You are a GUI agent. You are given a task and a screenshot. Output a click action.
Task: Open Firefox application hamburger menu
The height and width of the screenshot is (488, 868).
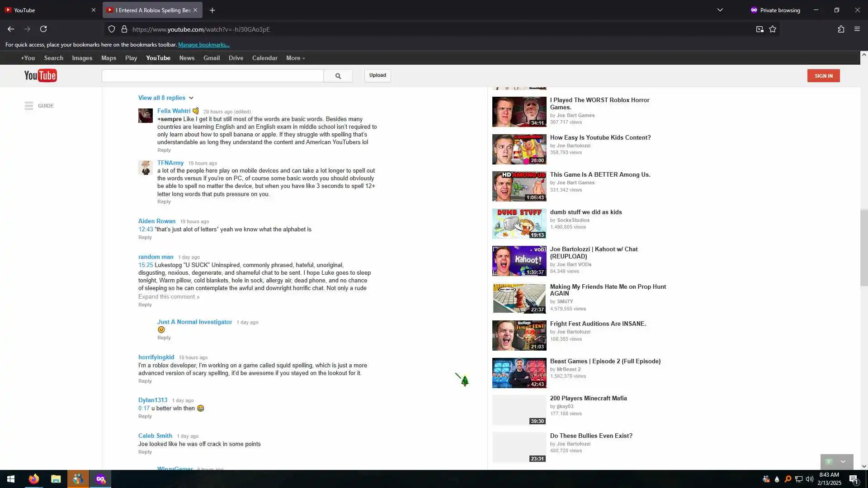857,29
